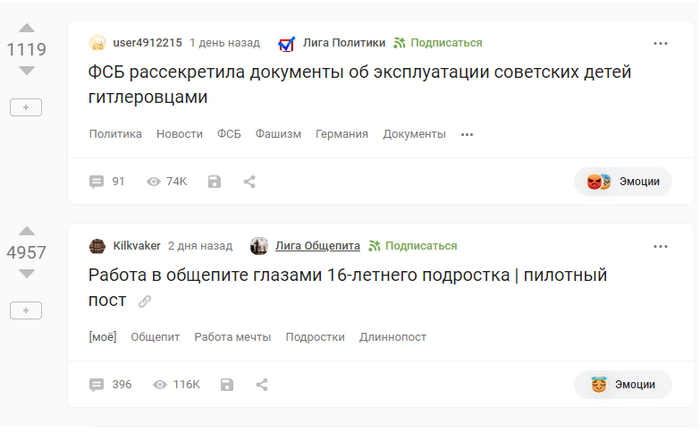Open Эмоции reactions on the FSB post
Viewport: 700px width, 433px height.
[623, 181]
